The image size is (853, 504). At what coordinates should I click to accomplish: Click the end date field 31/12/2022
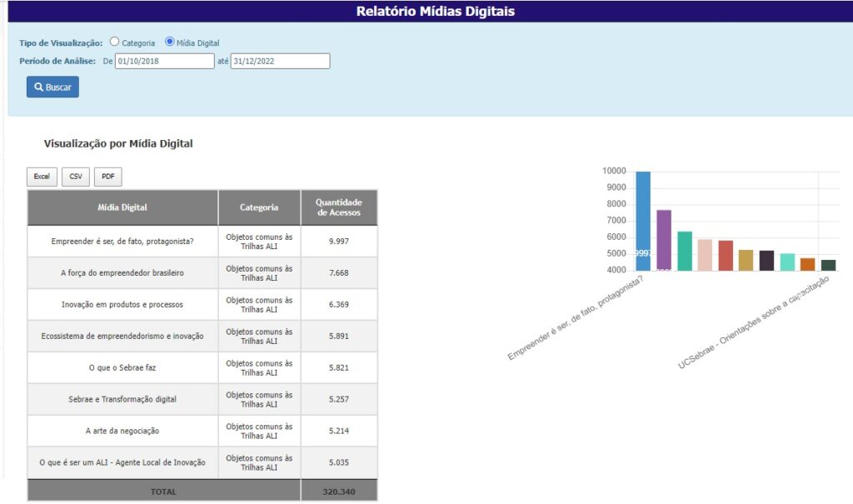coord(280,61)
